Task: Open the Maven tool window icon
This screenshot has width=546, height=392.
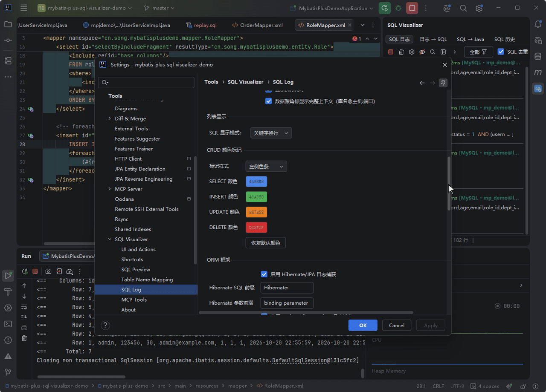Action: (x=538, y=72)
